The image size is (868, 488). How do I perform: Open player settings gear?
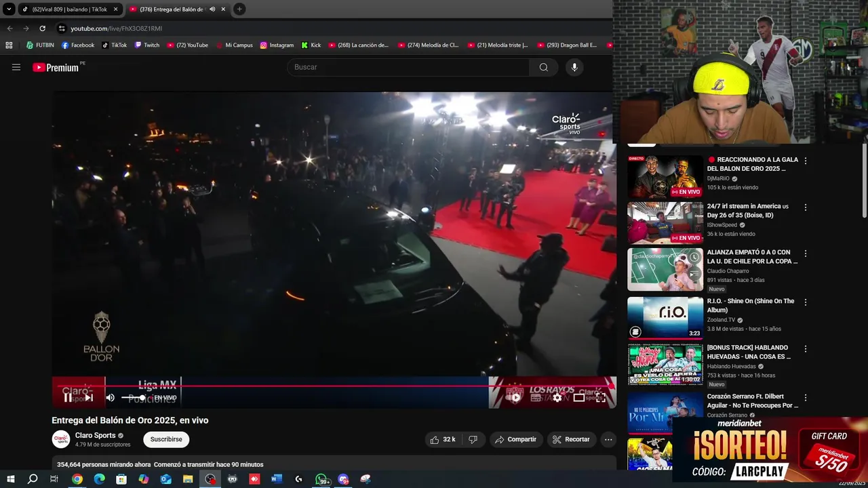[557, 398]
